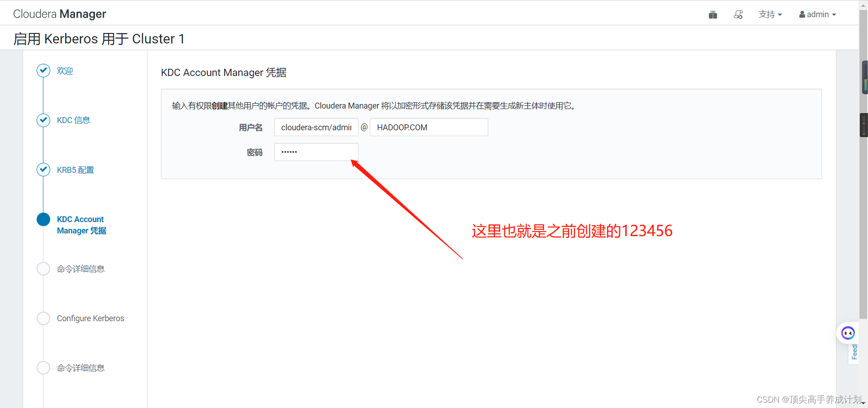Click the Configure Kerberos step circle
Image resolution: width=868 pixels, height=408 pixels.
(x=43, y=318)
